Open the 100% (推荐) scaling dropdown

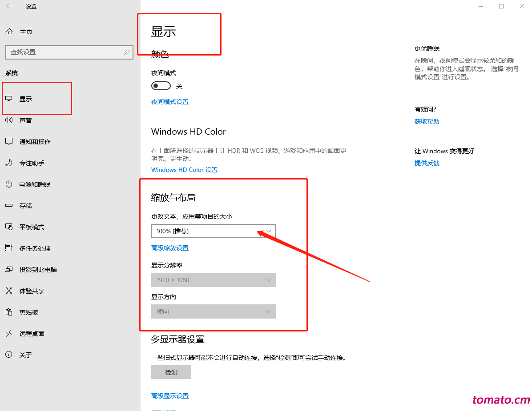(x=214, y=231)
